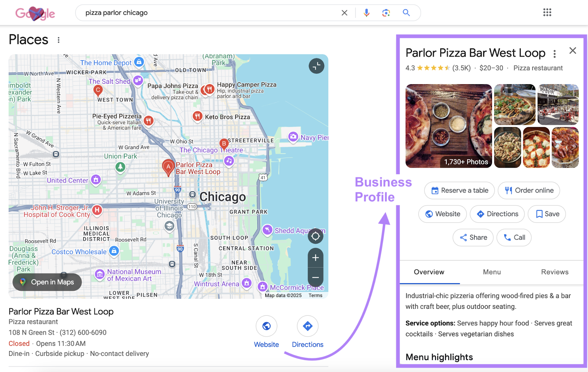This screenshot has height=372, width=588.
Task: Activate voice search with the microphone icon
Action: click(x=366, y=12)
